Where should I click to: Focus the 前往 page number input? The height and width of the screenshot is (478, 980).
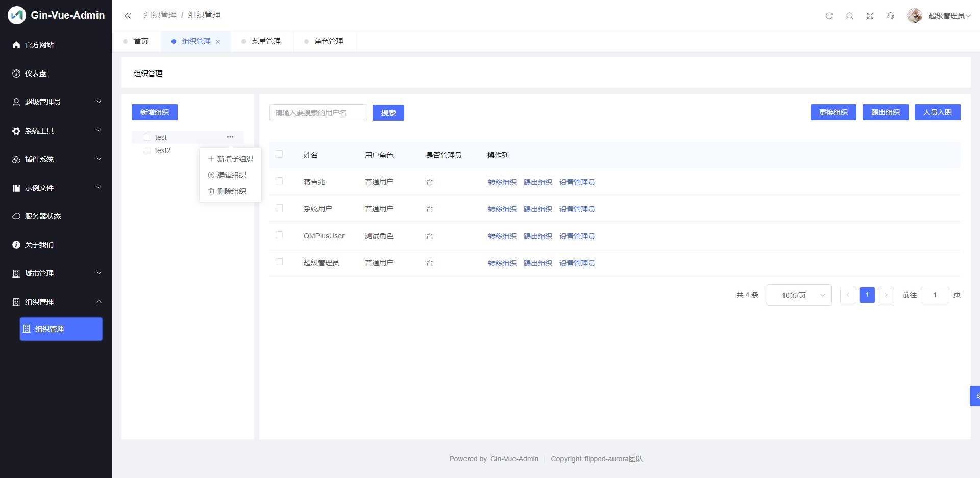point(935,295)
